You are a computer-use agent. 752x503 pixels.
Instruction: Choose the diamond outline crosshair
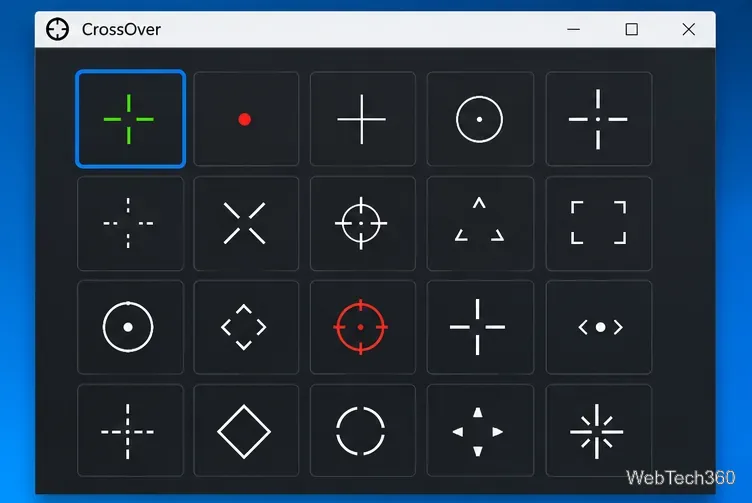246,431
